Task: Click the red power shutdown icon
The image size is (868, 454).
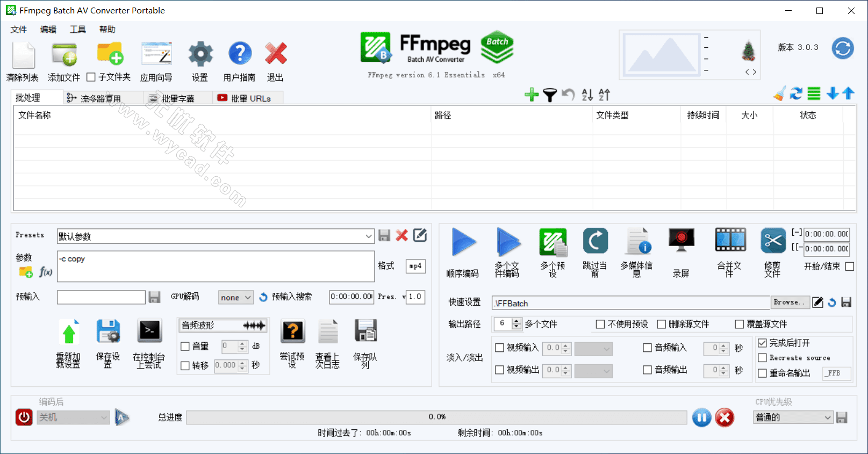Action: point(24,417)
